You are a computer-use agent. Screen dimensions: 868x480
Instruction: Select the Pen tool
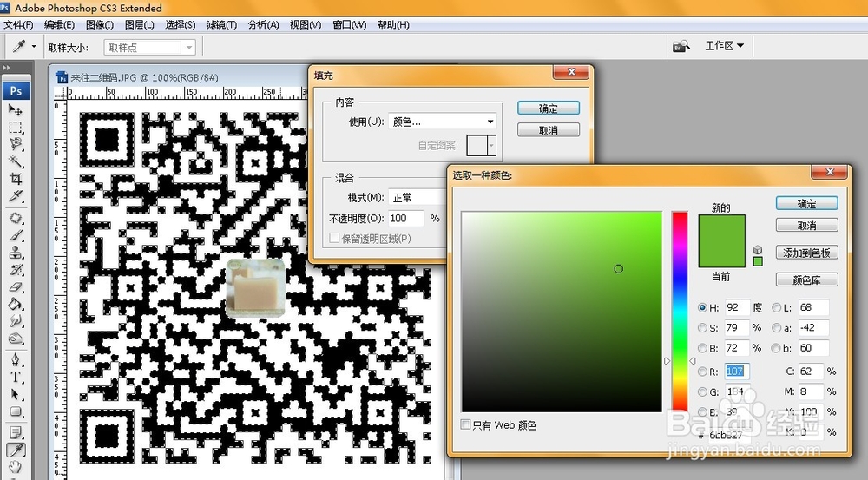tap(16, 360)
